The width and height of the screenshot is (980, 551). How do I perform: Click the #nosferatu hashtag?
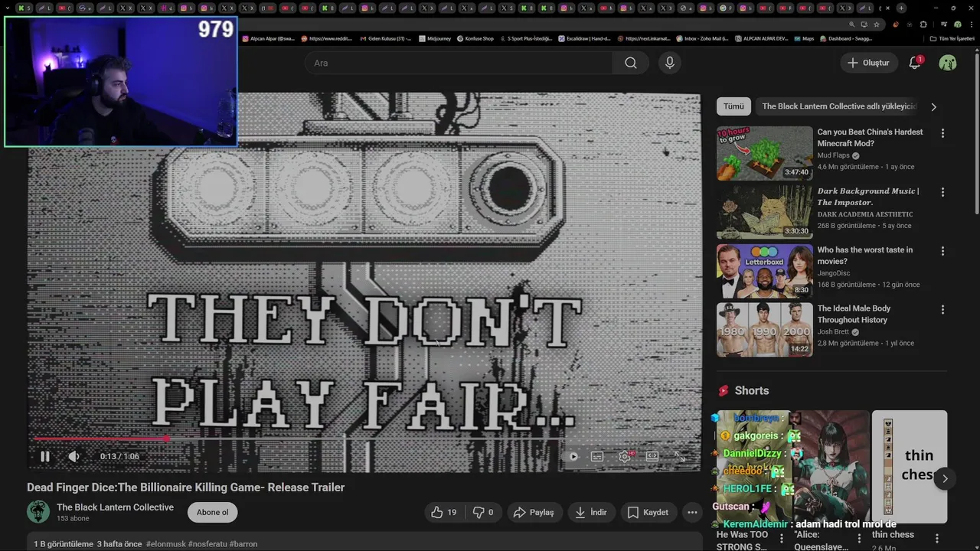207,544
